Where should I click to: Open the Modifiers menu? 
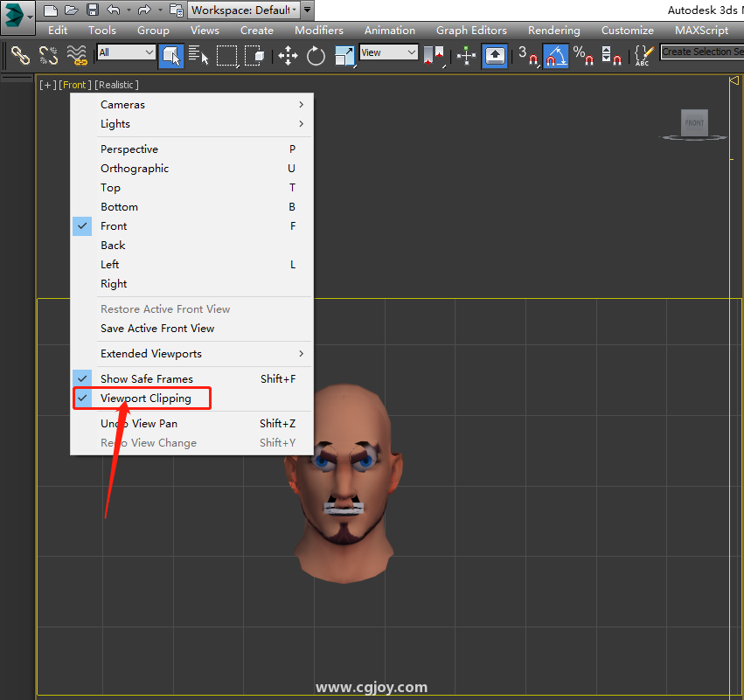319,31
